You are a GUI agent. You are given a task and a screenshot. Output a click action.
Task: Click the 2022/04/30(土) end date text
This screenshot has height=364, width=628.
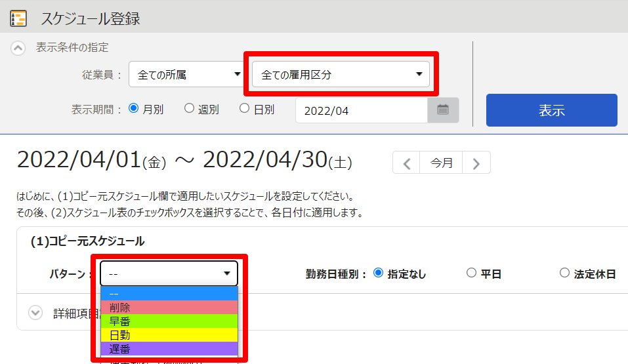[x=278, y=160]
